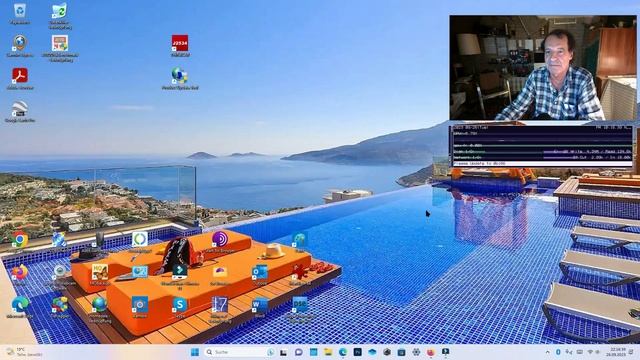640x360 pixels.
Task: Launch Google Chrome desktop shortcut
Action: [x=19, y=240]
